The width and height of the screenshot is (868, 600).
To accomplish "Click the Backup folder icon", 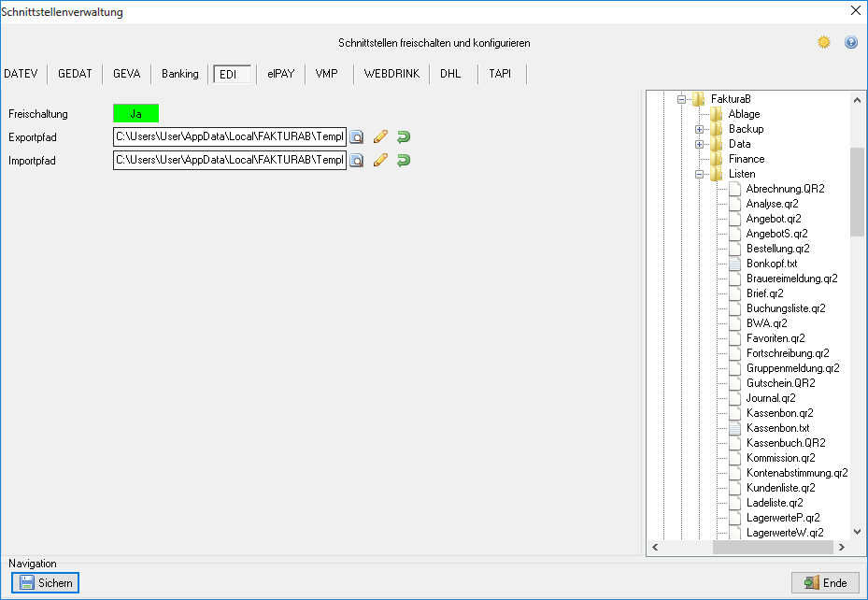I will coord(717,129).
